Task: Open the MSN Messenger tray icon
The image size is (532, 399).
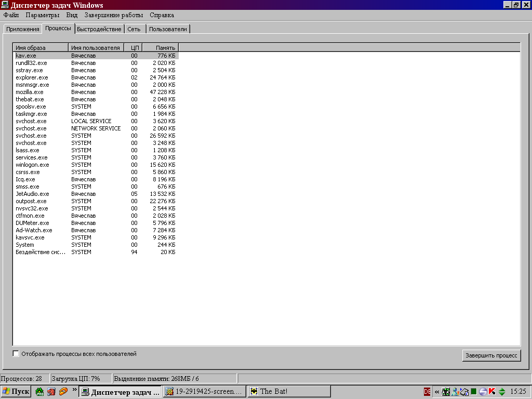Action: [x=455, y=392]
